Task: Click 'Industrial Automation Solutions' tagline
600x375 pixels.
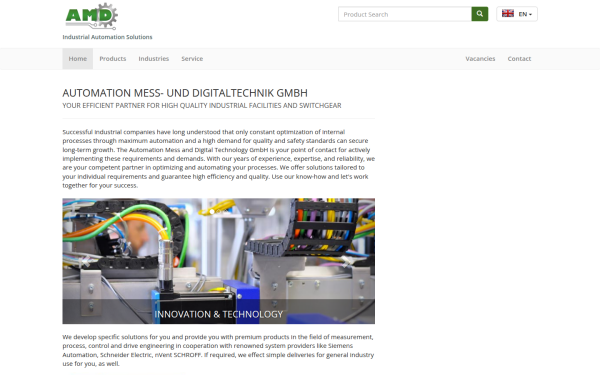Action: (x=107, y=37)
